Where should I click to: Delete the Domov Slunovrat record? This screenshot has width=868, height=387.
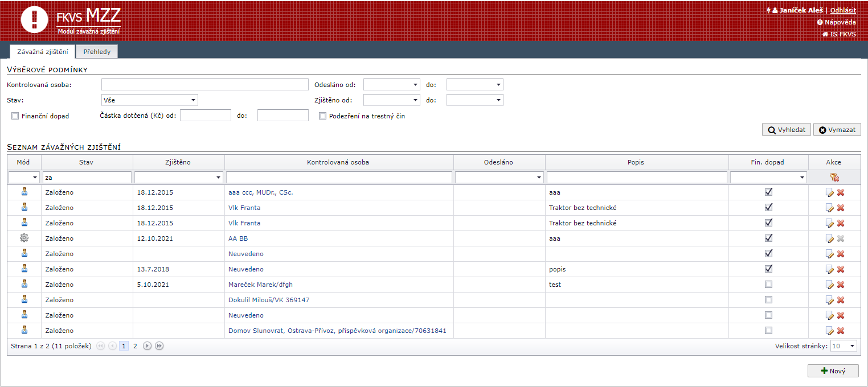[841, 331]
